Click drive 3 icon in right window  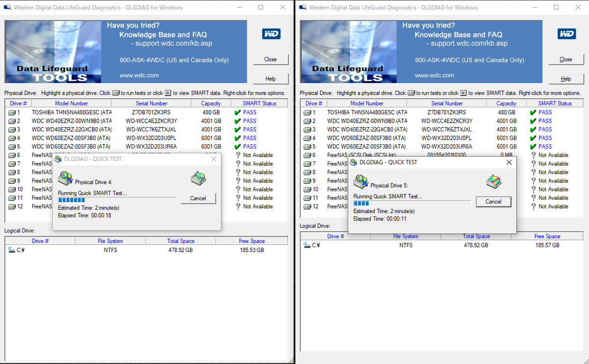tap(307, 130)
